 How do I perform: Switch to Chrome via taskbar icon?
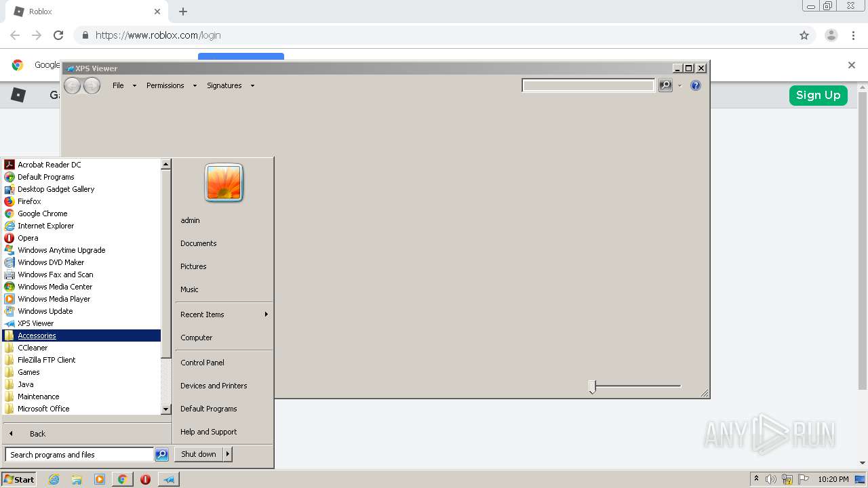[122, 479]
